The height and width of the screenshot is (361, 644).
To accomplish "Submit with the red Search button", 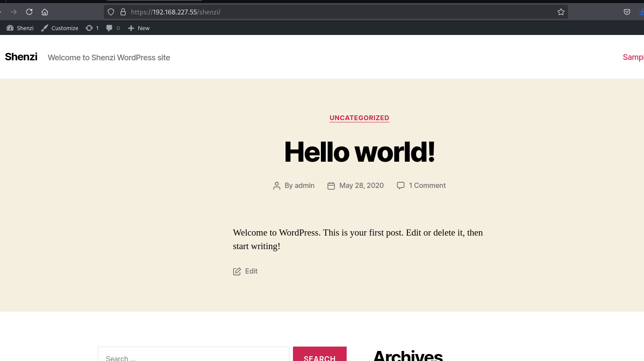I will [320, 355].
